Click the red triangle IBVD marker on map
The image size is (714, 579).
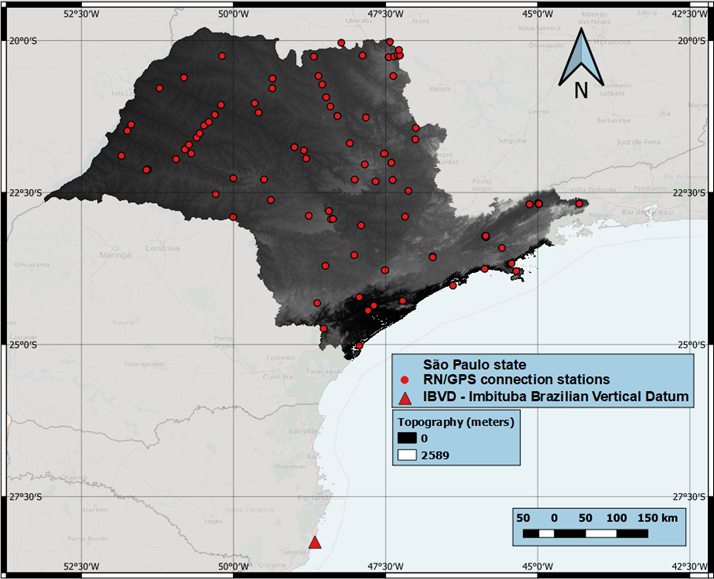coord(315,542)
